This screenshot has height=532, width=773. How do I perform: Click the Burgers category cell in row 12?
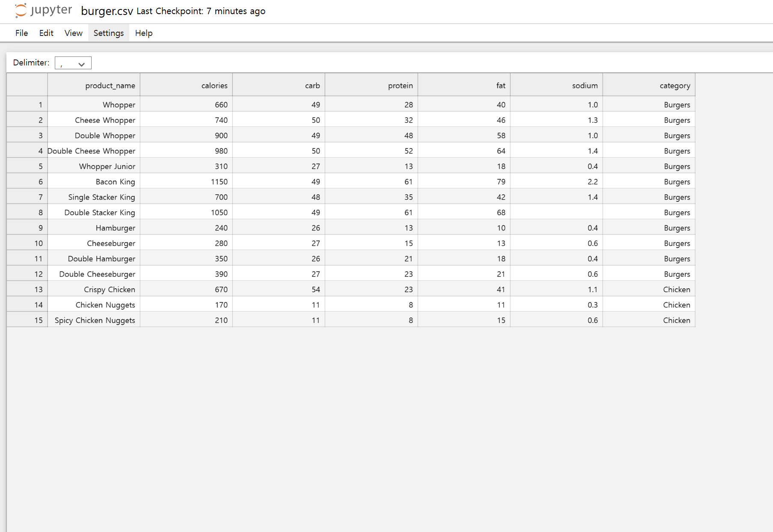[x=649, y=274]
